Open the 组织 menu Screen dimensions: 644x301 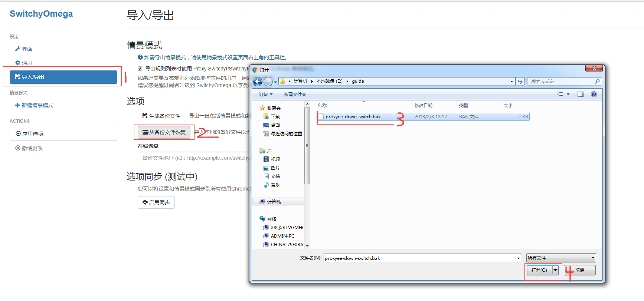coord(265,94)
